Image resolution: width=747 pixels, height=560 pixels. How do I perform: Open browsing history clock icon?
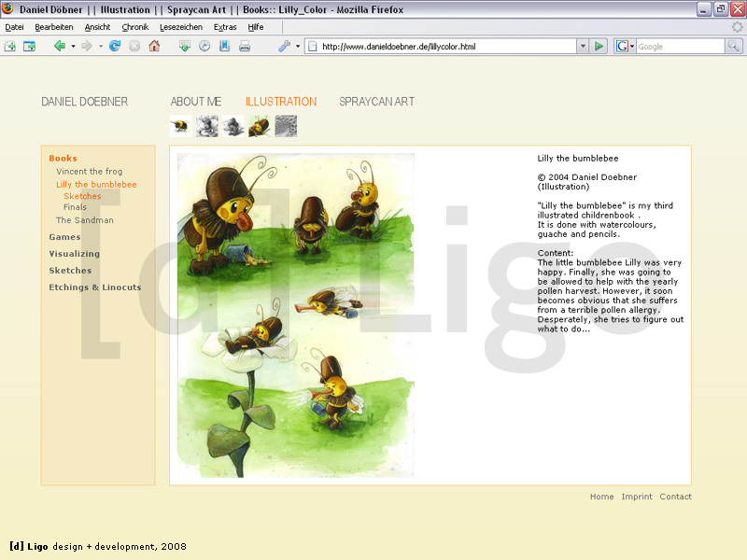coord(204,46)
